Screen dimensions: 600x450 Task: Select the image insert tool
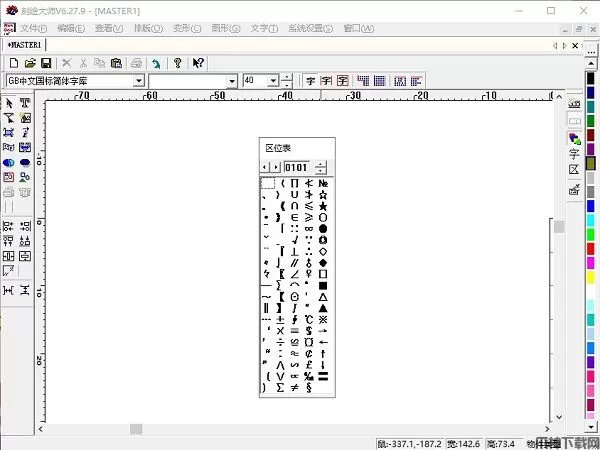coord(25,118)
